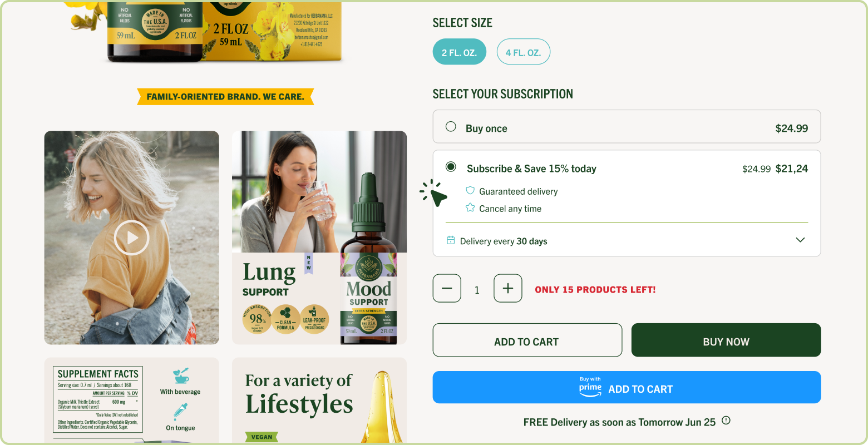The width and height of the screenshot is (868, 445).
Task: Expand the delivery frequency chevron
Action: click(x=800, y=240)
